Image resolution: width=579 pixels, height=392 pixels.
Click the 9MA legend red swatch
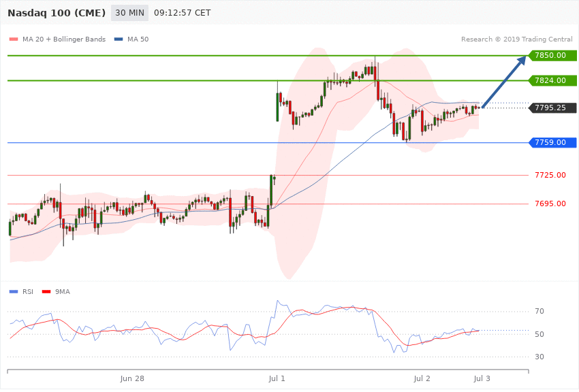[46, 292]
